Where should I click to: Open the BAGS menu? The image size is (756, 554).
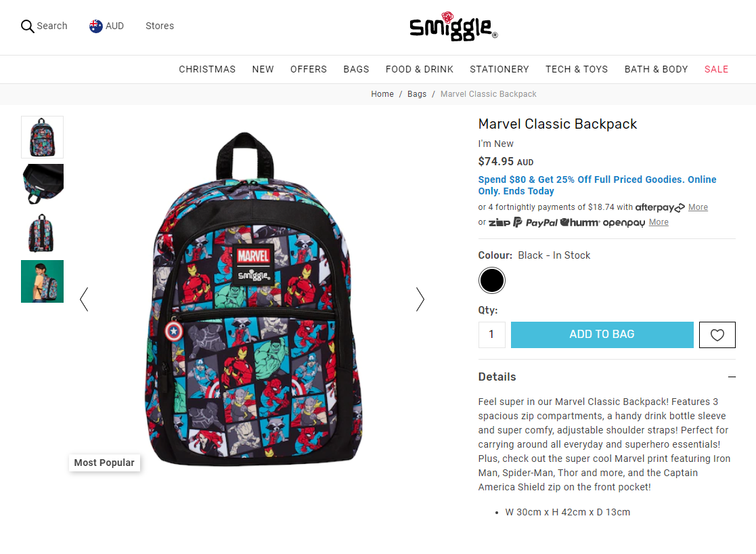(x=356, y=70)
